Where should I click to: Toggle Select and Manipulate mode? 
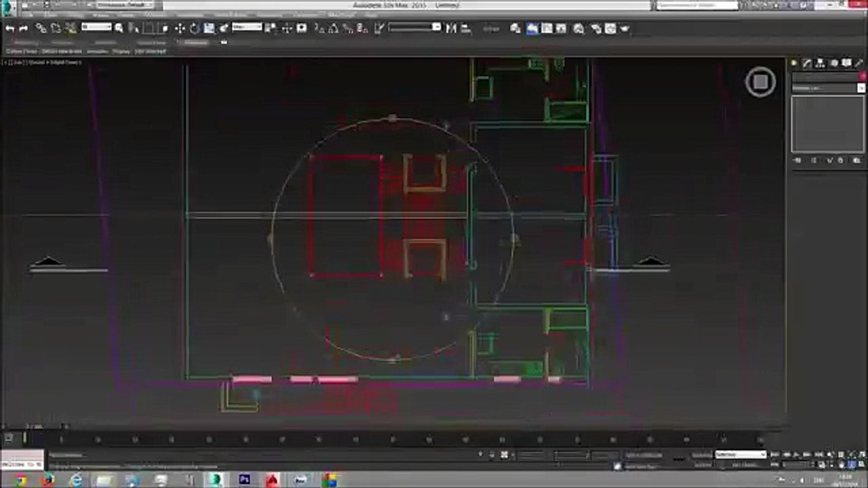(286, 28)
